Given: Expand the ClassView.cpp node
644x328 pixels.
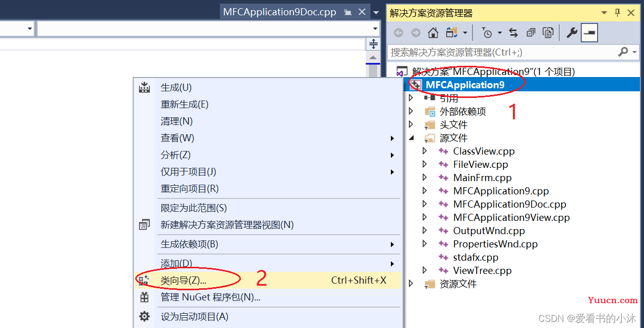Looking at the screenshot, I should [x=425, y=151].
